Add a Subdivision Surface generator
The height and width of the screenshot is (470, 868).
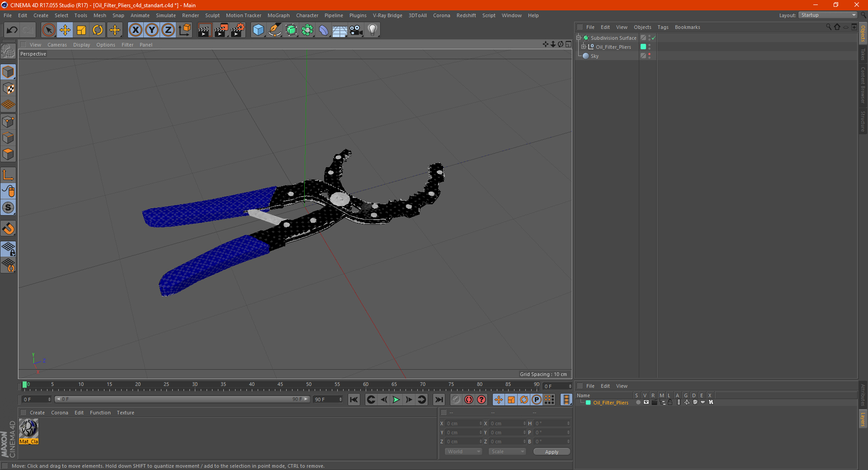click(x=291, y=30)
